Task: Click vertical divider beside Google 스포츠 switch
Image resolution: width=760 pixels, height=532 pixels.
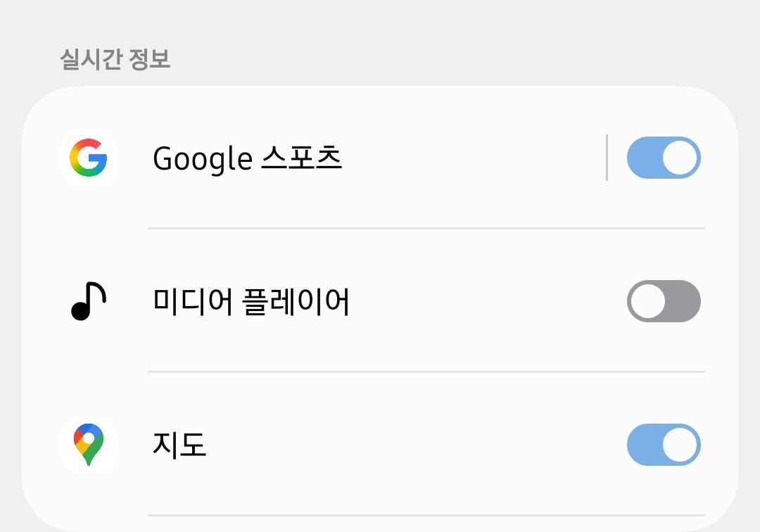Action: (x=607, y=158)
